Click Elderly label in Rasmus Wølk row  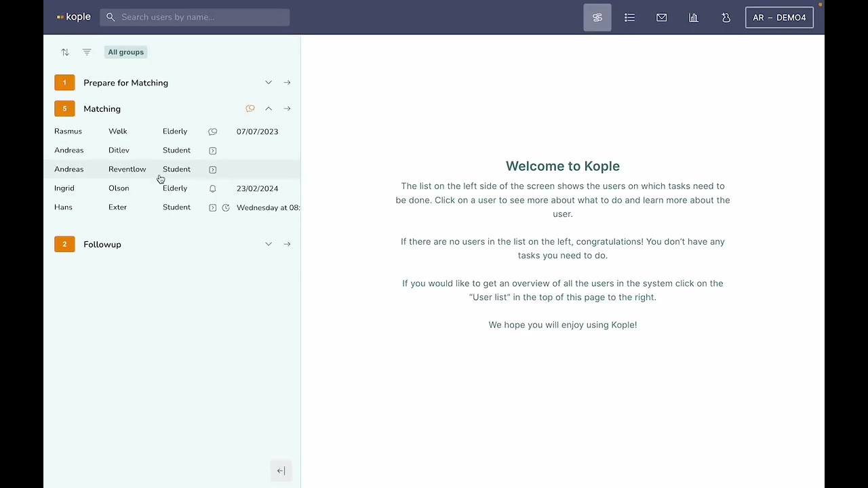pos(175,131)
